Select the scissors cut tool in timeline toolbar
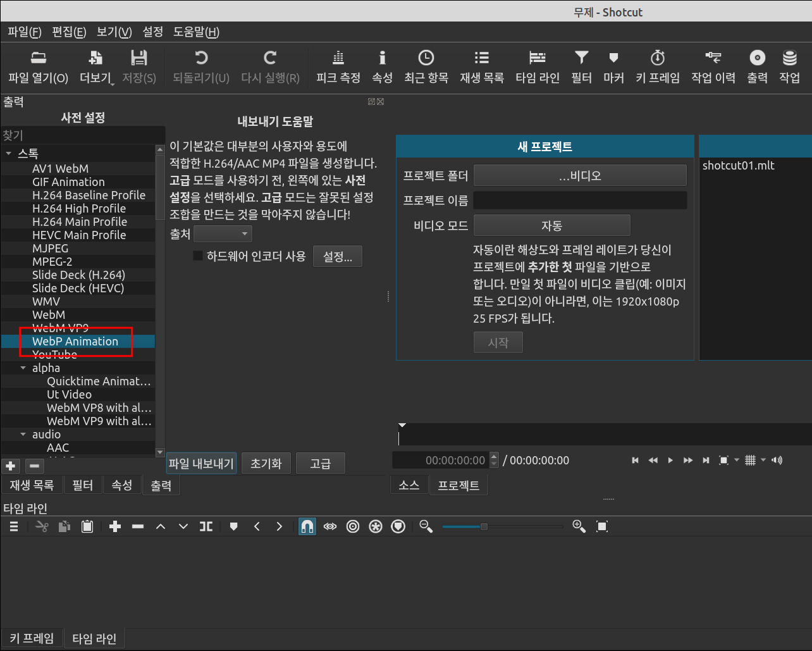The width and height of the screenshot is (812, 651). (x=41, y=526)
